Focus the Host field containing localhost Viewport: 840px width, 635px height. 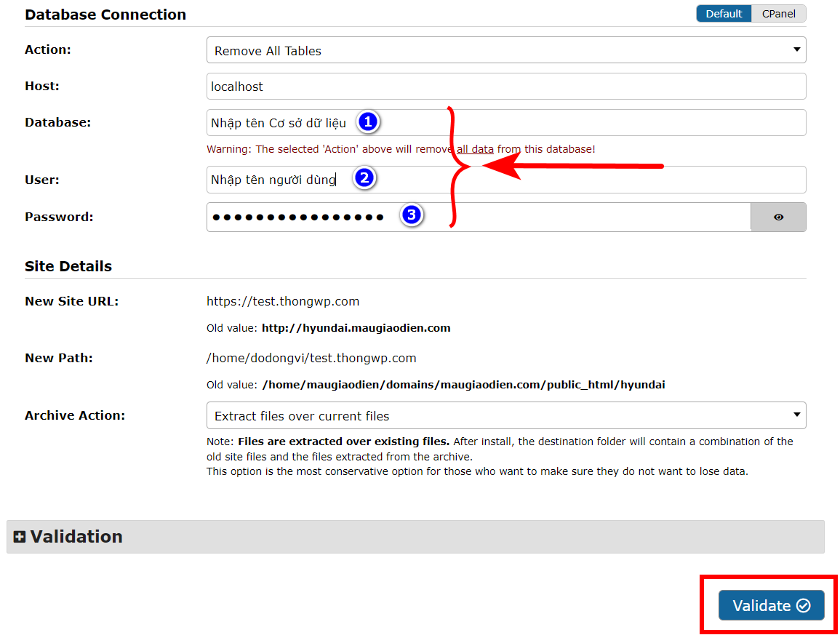(506, 86)
